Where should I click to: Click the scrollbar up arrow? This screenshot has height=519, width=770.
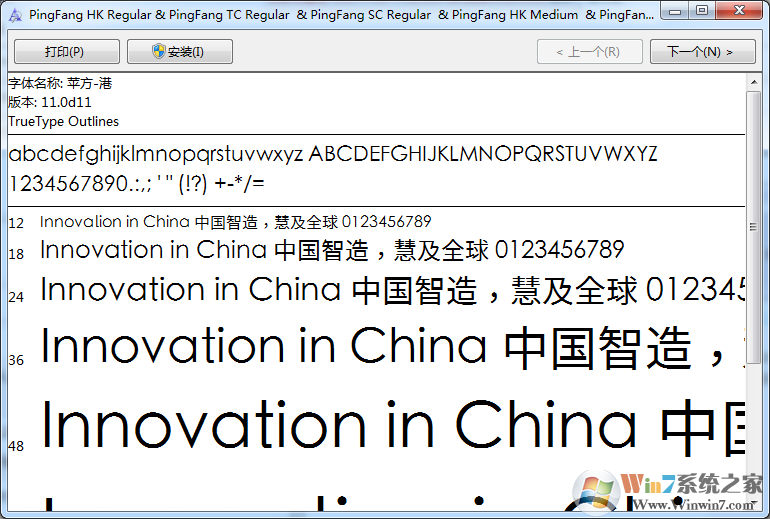(x=754, y=82)
